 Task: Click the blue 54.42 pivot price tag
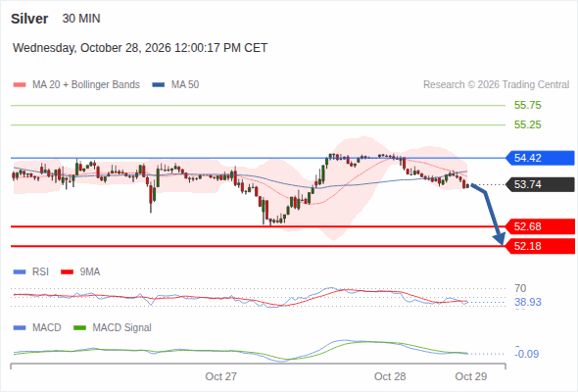point(540,158)
